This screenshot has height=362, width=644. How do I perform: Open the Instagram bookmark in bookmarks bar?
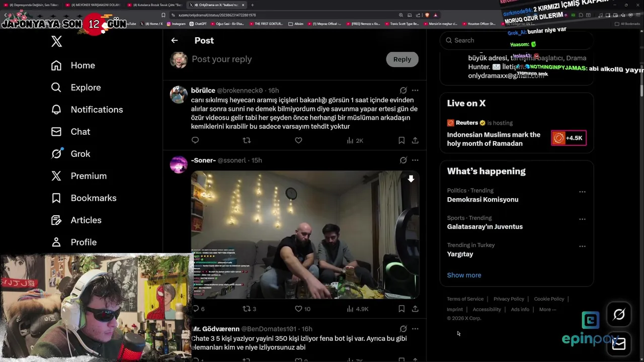[x=176, y=24]
